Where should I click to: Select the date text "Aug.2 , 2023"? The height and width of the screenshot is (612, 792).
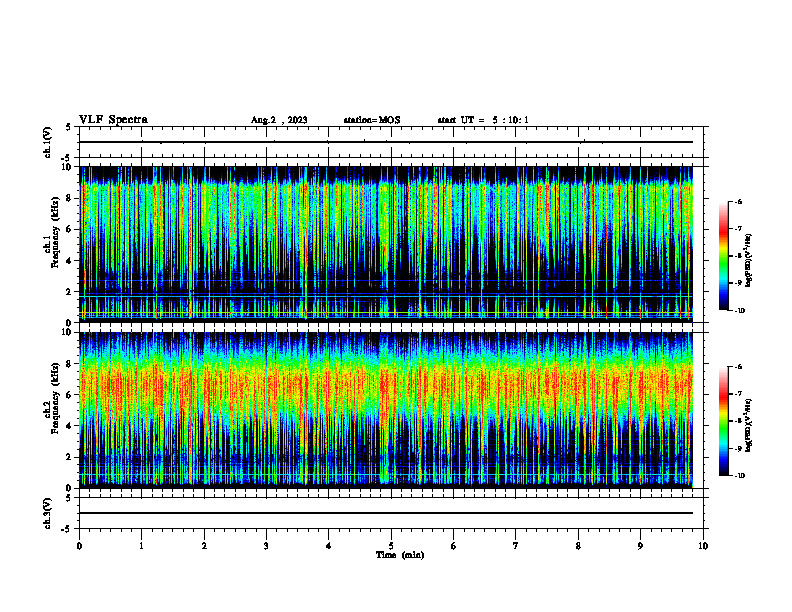(279, 120)
